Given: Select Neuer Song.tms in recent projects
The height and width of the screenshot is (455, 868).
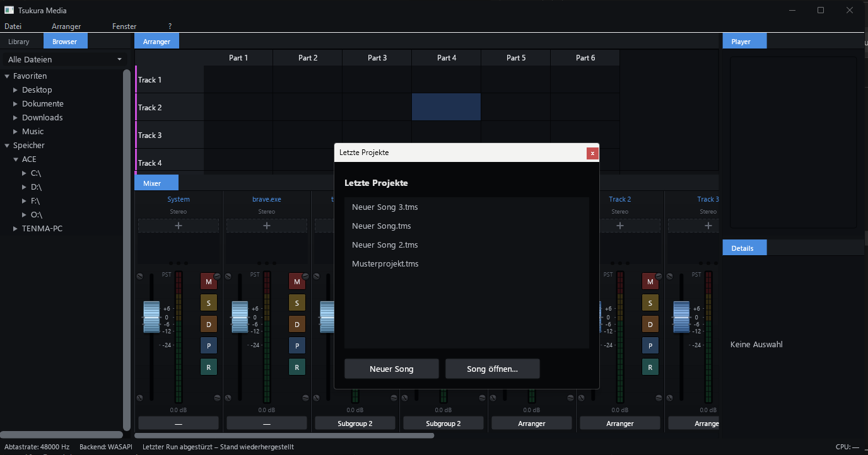Looking at the screenshot, I should click(x=467, y=226).
